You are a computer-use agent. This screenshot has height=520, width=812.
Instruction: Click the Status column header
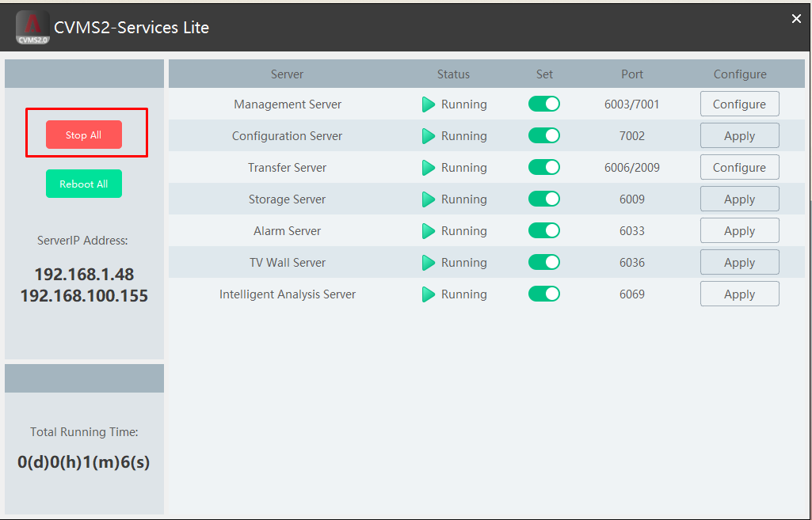click(x=453, y=74)
